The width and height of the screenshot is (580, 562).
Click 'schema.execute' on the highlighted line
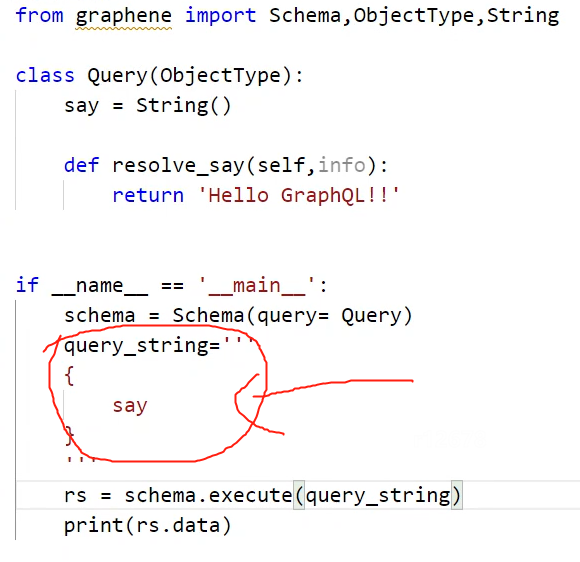(208, 496)
